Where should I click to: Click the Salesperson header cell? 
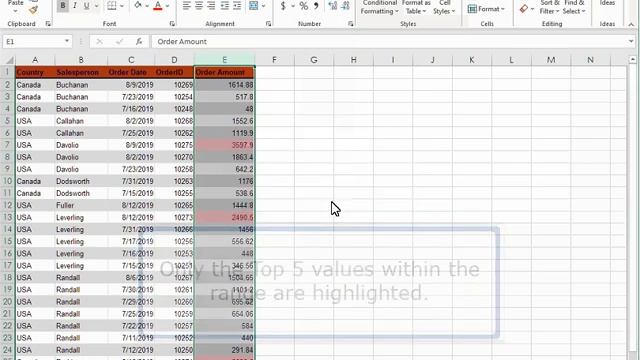click(x=81, y=73)
